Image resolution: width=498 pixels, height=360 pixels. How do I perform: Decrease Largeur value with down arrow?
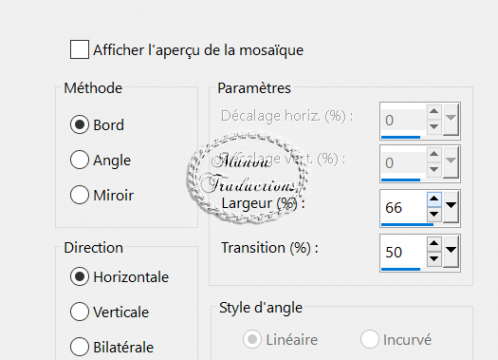434,214
